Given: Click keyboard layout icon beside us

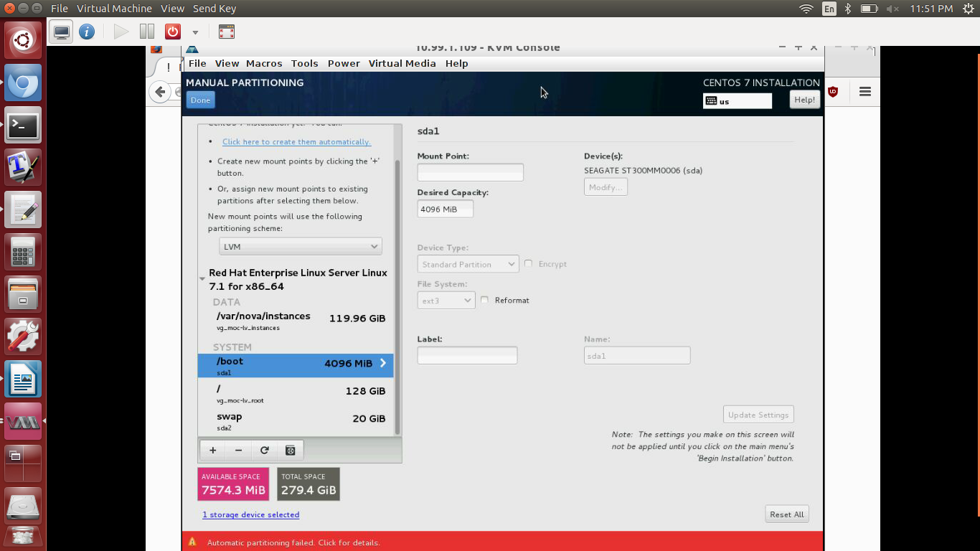Looking at the screenshot, I should click(x=711, y=101).
